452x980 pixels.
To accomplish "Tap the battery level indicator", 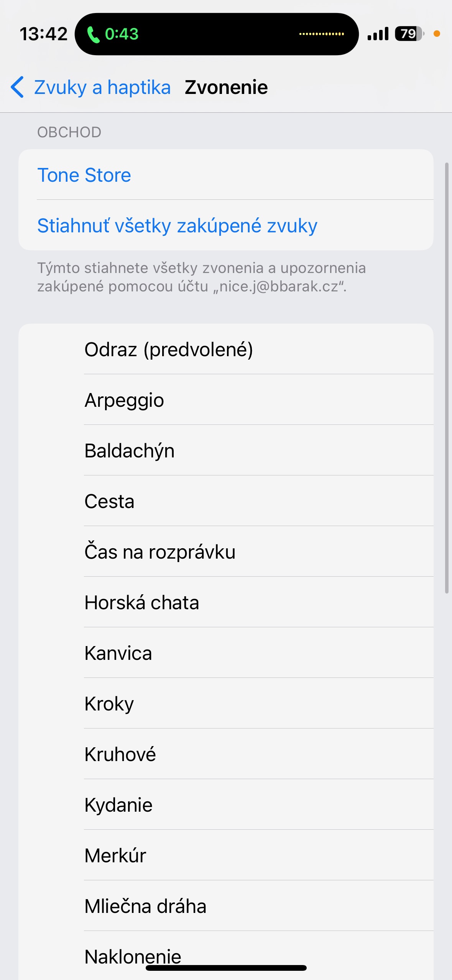I will 409,34.
